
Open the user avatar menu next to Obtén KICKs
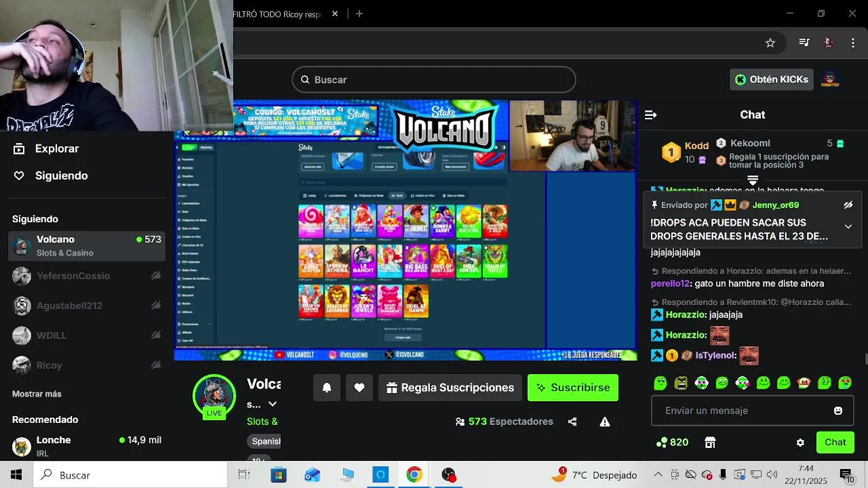click(830, 79)
